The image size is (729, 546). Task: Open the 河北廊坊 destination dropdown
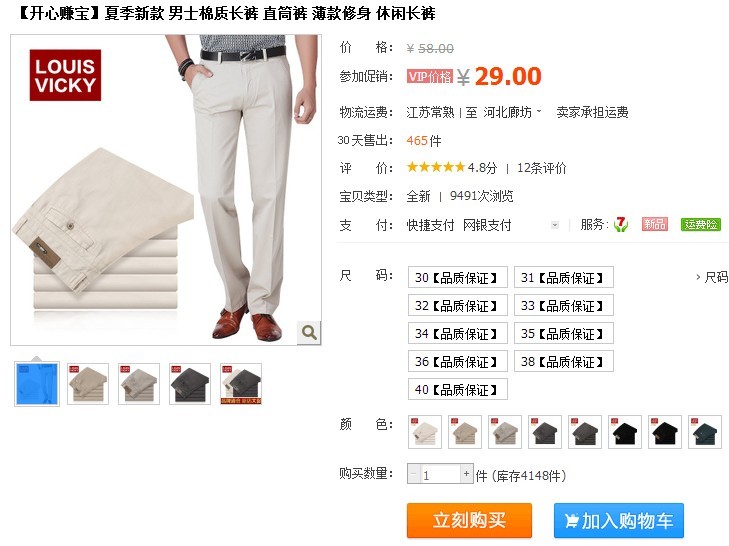(512, 112)
